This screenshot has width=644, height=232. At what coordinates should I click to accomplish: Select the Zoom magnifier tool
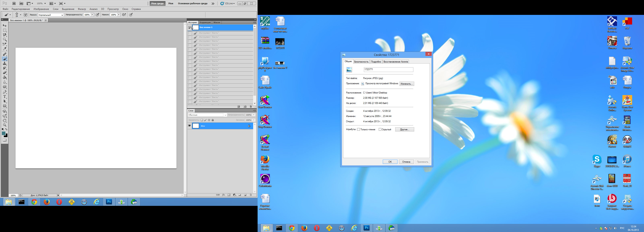point(4,125)
